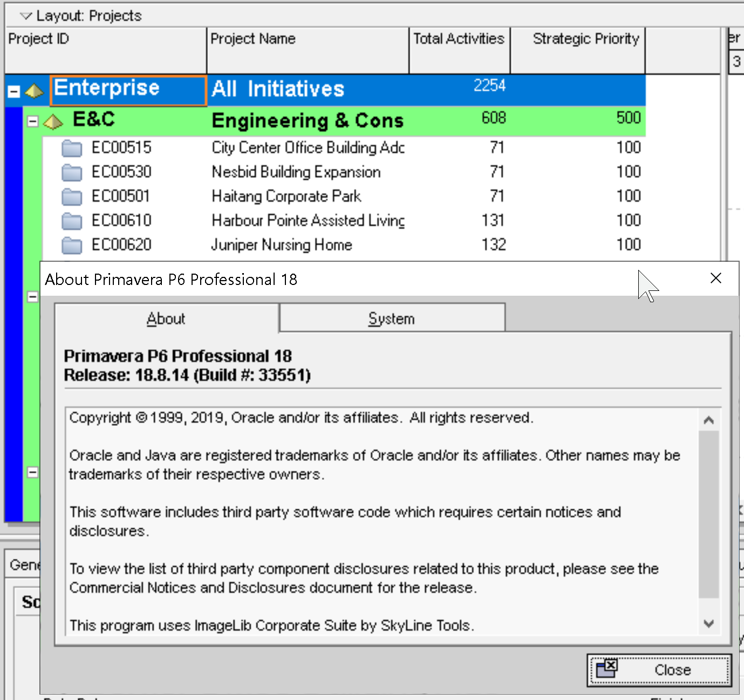This screenshot has width=744, height=700.
Task: Select project ID EC00530
Action: click(x=121, y=172)
